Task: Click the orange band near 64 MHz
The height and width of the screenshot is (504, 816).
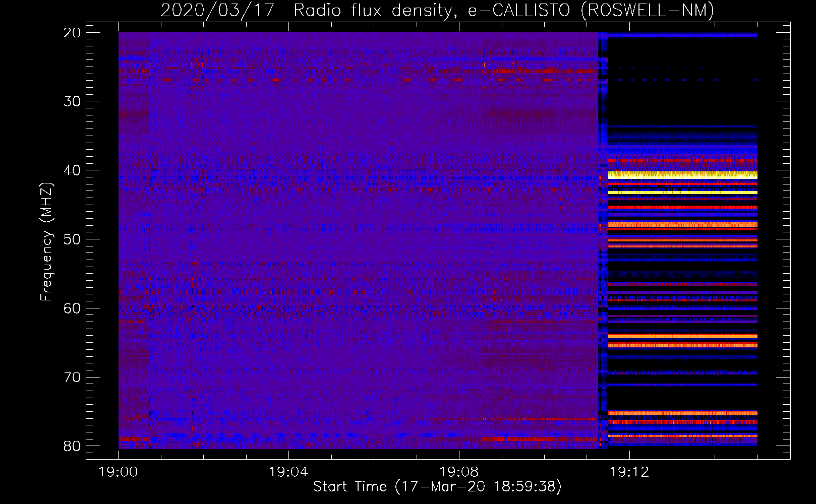Action: [682, 336]
